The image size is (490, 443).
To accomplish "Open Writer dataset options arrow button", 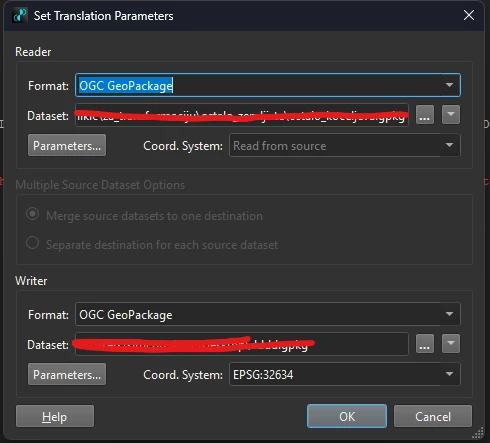I will pos(451,344).
